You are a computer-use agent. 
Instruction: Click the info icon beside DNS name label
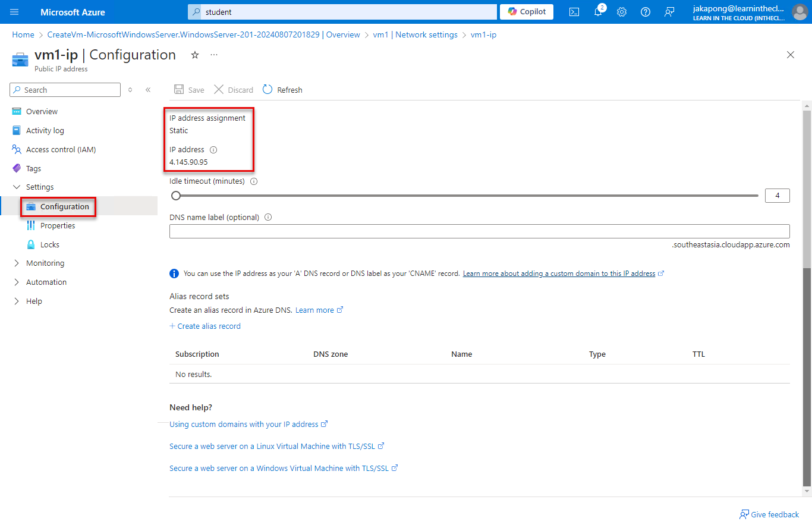coord(268,218)
